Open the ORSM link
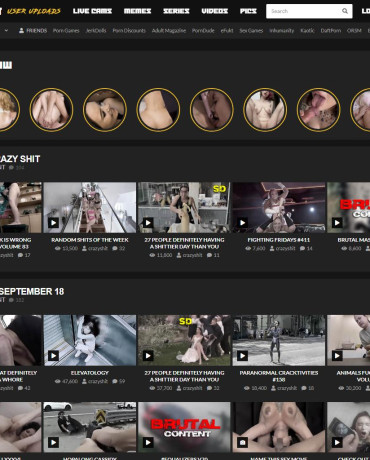Image resolution: width=370 pixels, height=460 pixels. tap(354, 30)
